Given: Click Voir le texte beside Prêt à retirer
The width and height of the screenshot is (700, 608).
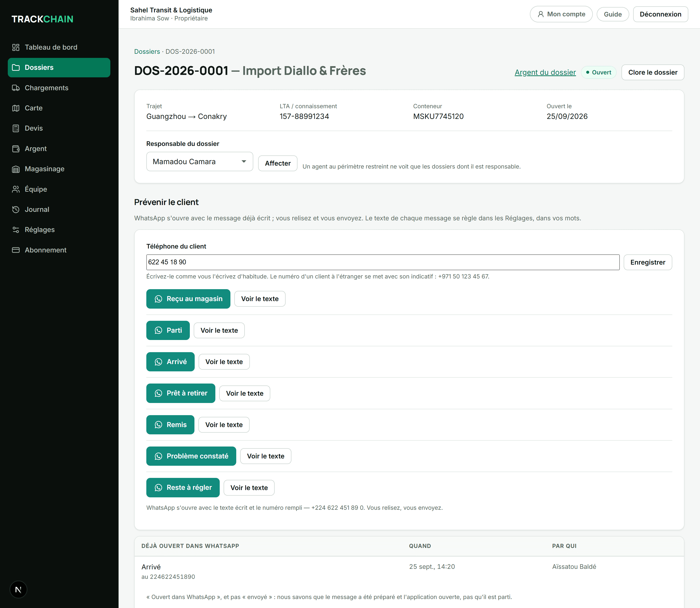Looking at the screenshot, I should 245,393.
